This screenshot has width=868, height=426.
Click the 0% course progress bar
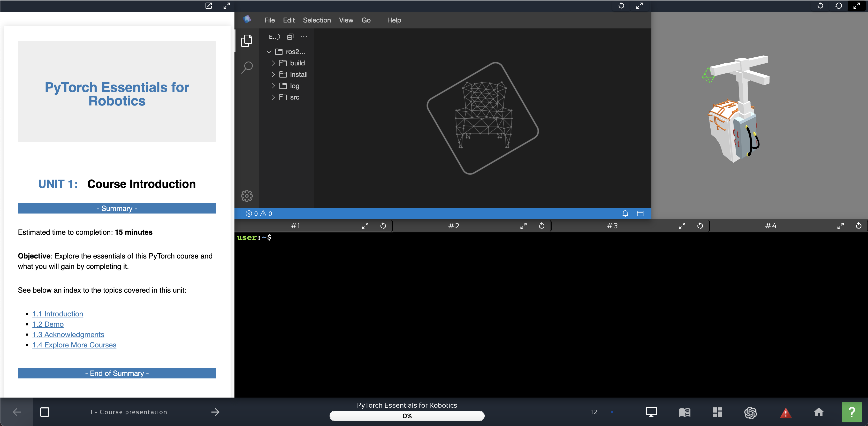407,416
